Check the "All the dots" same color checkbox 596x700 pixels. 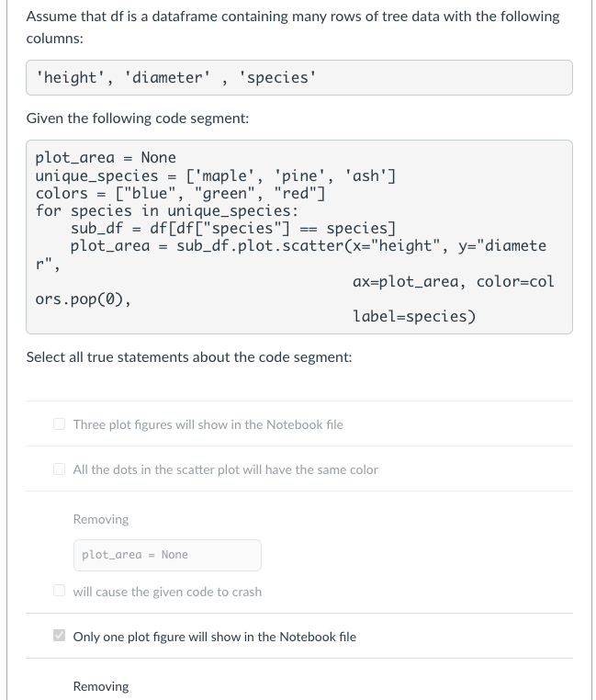click(x=59, y=469)
